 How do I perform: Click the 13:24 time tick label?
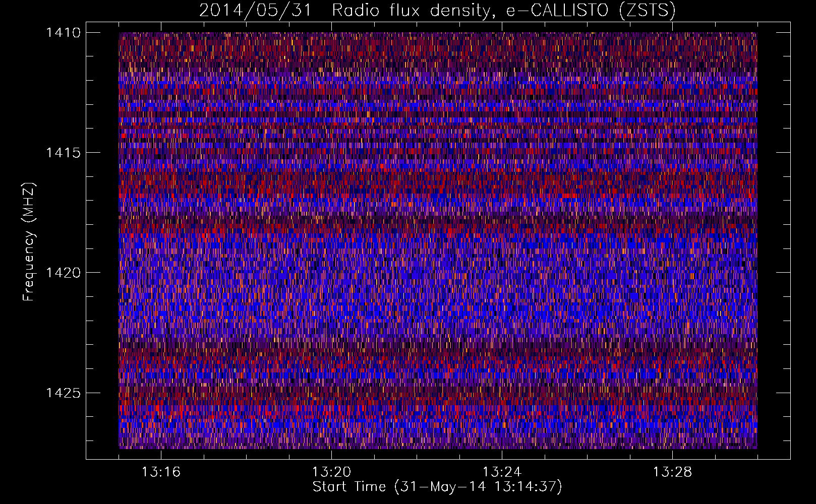(502, 472)
